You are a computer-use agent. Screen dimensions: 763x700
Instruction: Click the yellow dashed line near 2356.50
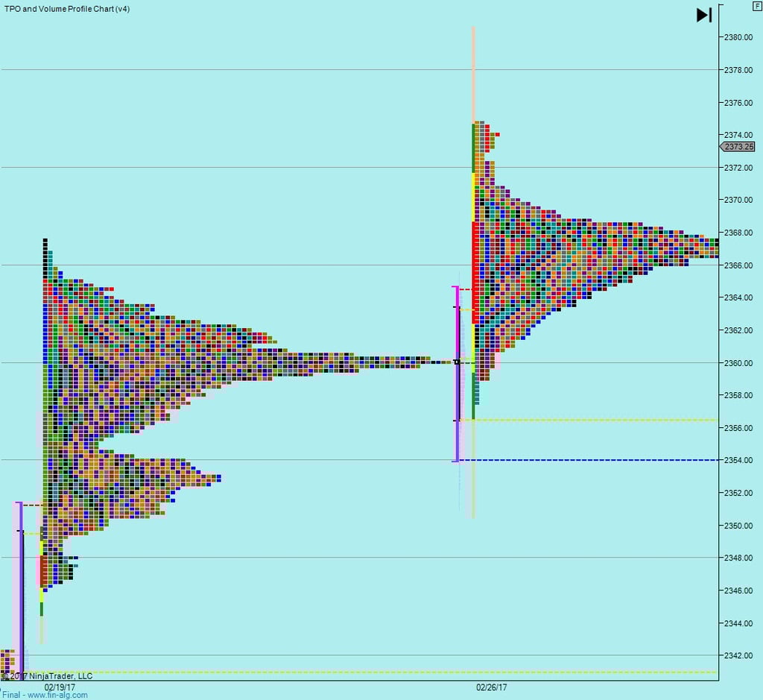[596, 420]
